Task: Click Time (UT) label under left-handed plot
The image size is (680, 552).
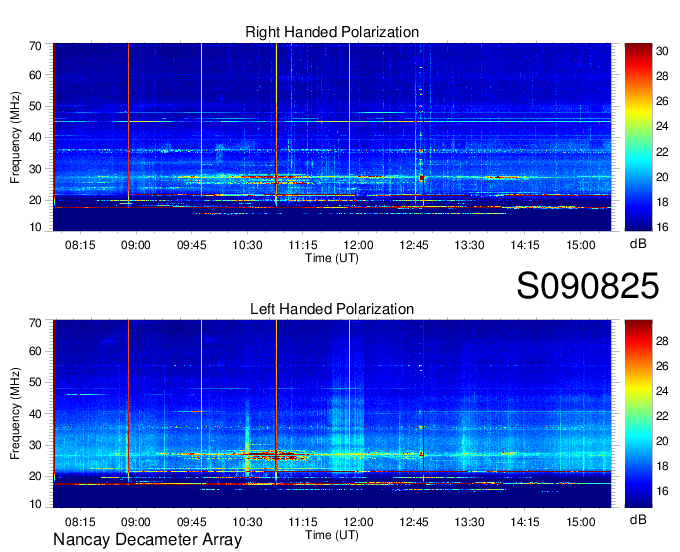Action: tap(332, 535)
